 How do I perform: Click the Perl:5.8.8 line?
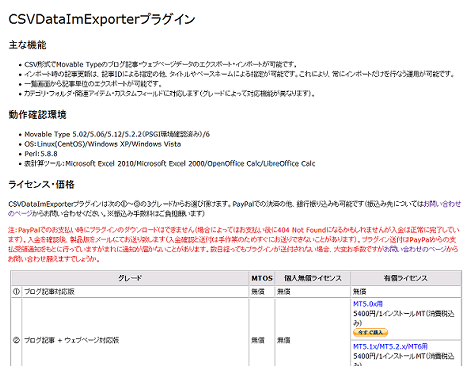[41, 154]
